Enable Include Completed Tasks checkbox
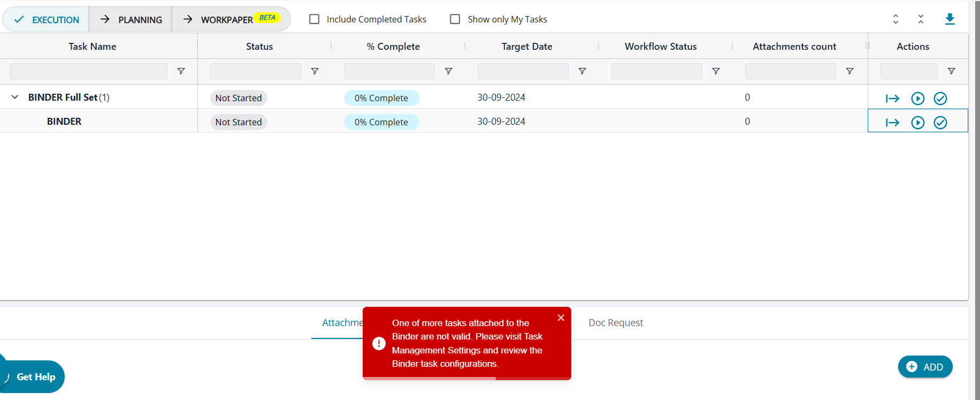 coord(315,19)
